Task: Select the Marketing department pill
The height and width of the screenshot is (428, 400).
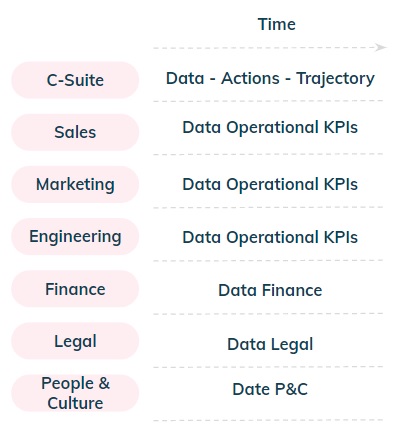Action: 75,184
